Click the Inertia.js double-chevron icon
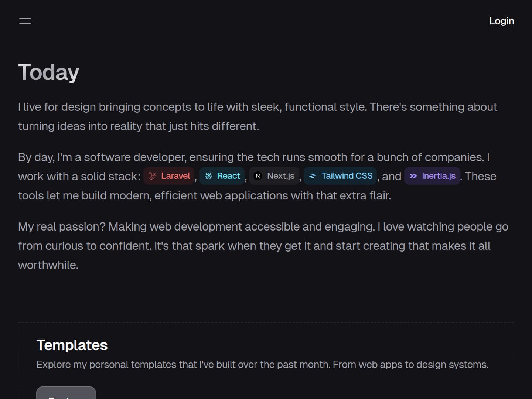Viewport: 532px width, 399px height. point(413,176)
